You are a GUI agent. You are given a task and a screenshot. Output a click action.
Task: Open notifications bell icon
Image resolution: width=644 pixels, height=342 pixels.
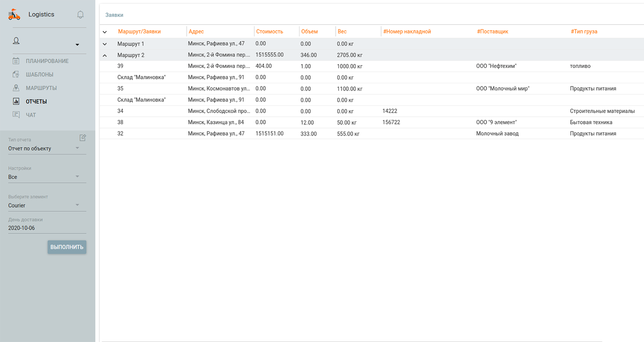tap(80, 15)
